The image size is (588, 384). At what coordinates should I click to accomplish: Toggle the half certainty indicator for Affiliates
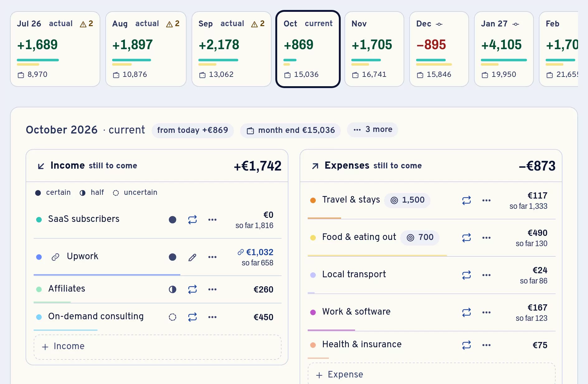[173, 289]
